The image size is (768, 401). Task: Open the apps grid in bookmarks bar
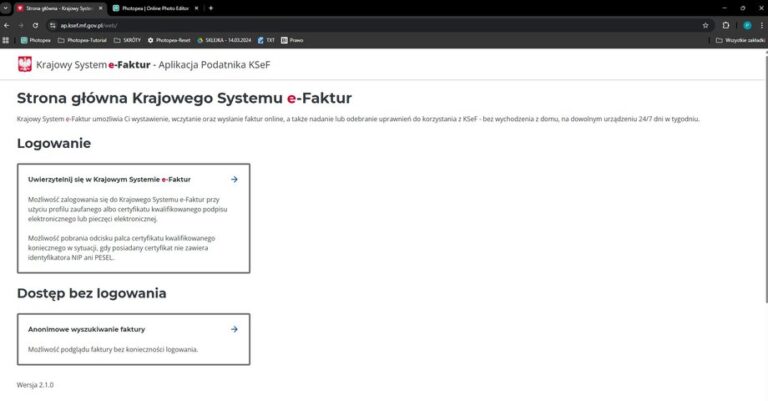tap(7, 40)
